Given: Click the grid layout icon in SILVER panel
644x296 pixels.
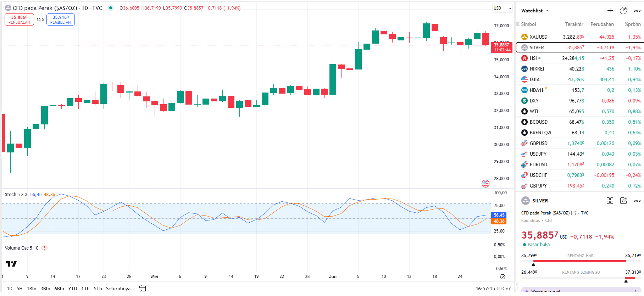Looking at the screenshot, I should (x=610, y=201).
